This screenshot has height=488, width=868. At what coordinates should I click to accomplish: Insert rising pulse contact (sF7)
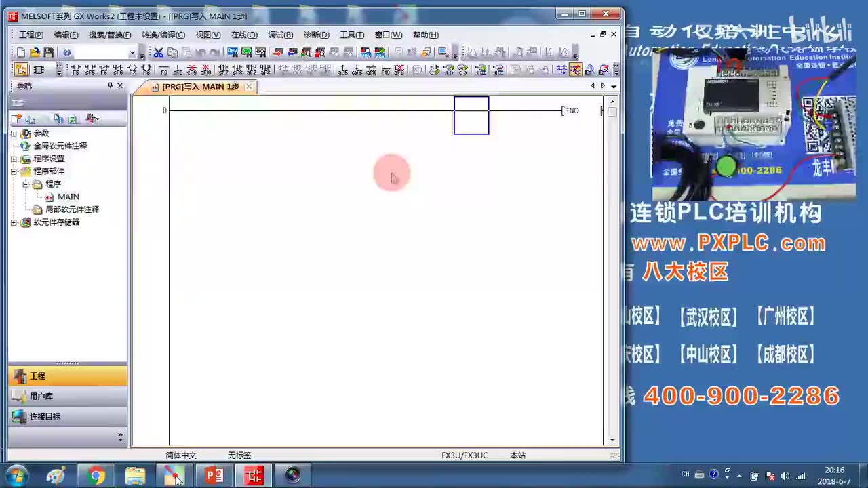click(x=223, y=69)
